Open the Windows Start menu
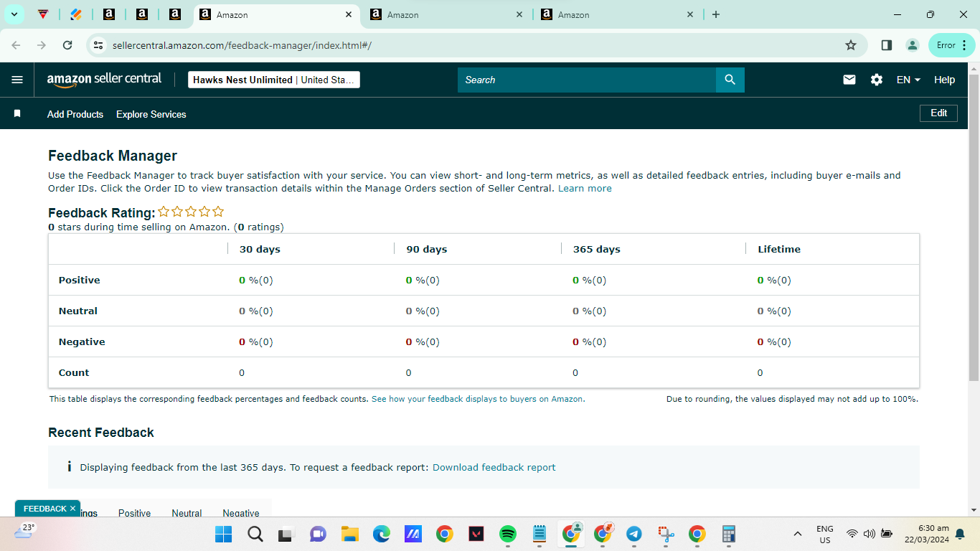 click(223, 534)
